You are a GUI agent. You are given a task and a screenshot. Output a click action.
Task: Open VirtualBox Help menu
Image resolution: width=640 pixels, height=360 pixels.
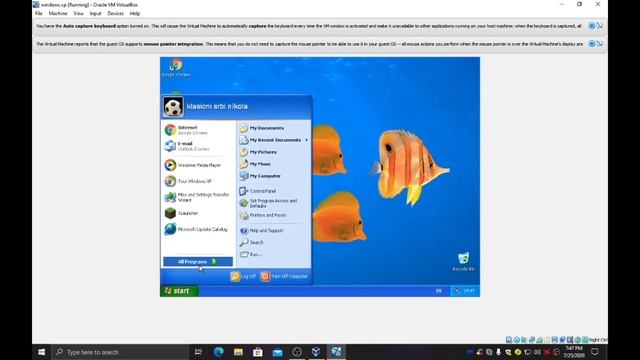135,13
